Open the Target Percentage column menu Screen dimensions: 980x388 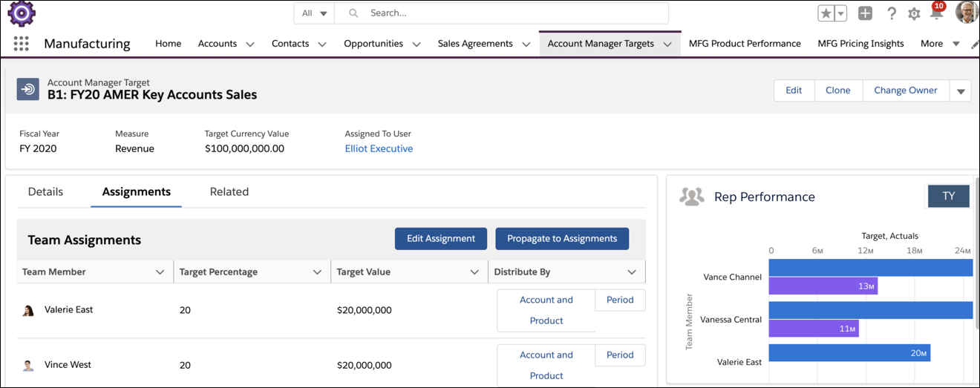(317, 272)
